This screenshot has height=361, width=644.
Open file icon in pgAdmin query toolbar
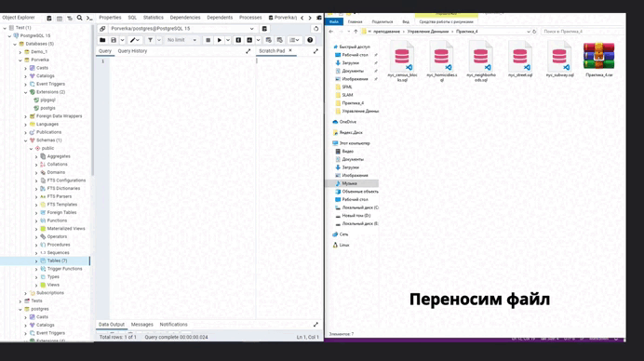(102, 40)
